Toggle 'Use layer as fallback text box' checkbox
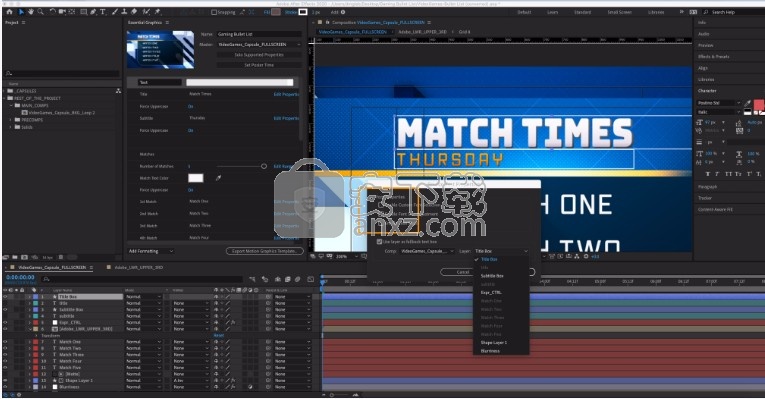Image resolution: width=765 pixels, height=399 pixels. [379, 241]
